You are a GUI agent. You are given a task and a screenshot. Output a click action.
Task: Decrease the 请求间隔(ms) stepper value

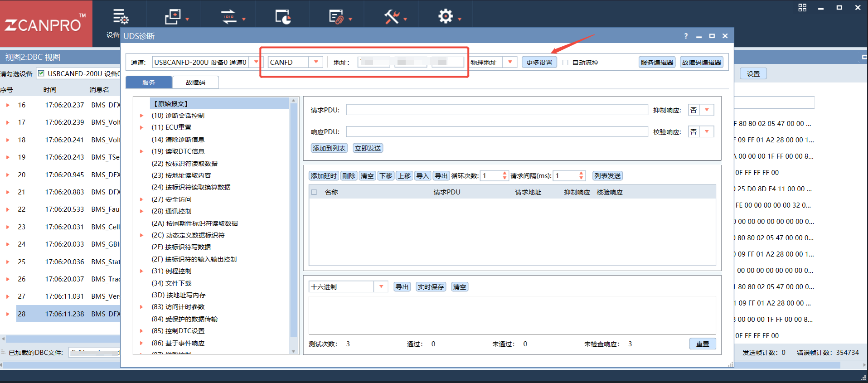[581, 178]
